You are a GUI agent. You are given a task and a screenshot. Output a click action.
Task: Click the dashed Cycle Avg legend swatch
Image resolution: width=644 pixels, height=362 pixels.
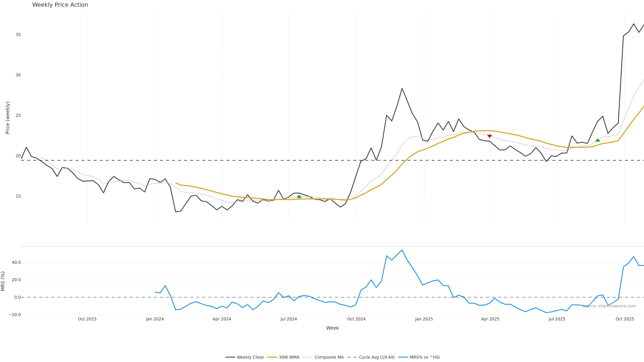tap(352, 357)
